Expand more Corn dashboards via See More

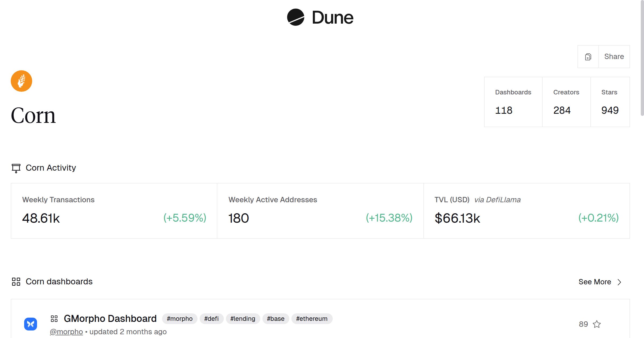[x=595, y=282]
